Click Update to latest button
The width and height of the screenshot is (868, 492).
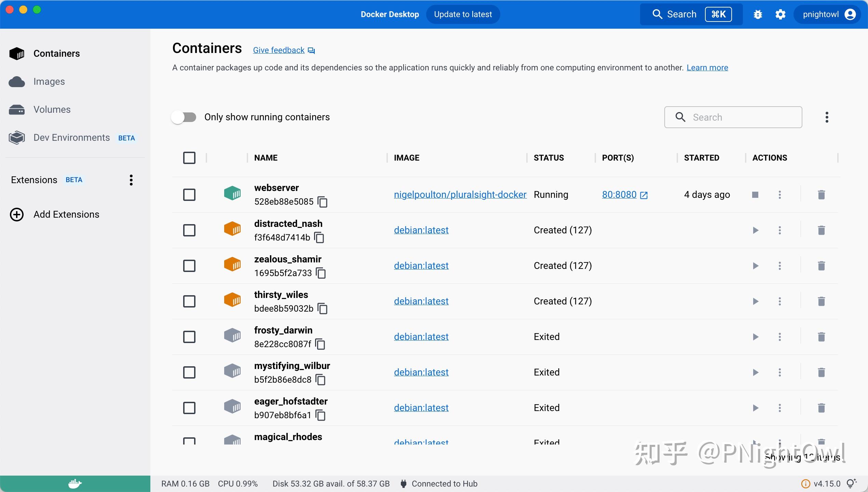(x=463, y=14)
